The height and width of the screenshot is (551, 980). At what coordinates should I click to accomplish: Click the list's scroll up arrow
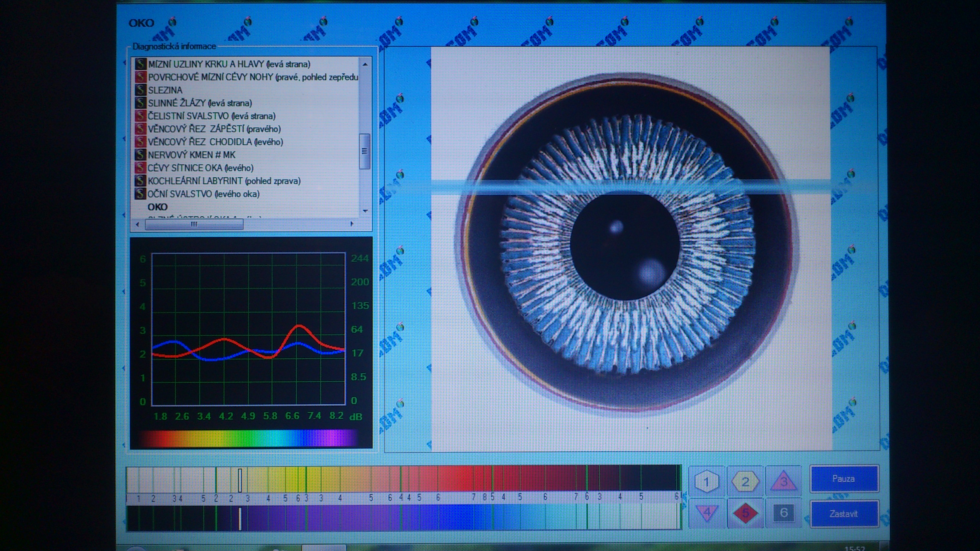pyautogui.click(x=365, y=64)
